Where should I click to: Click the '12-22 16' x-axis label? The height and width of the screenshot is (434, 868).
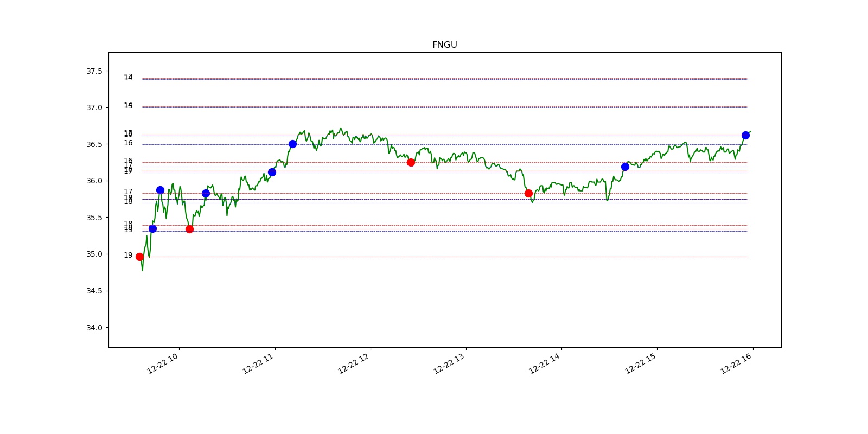pyautogui.click(x=735, y=363)
